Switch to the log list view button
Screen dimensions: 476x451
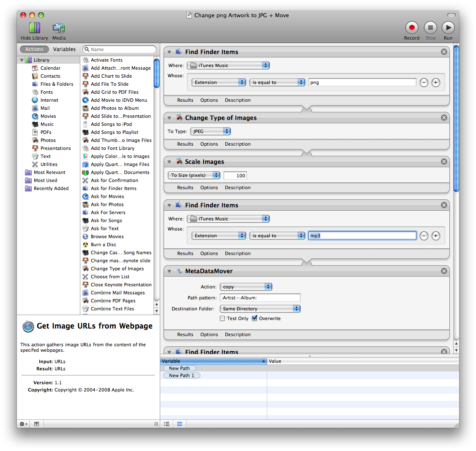coord(167,424)
